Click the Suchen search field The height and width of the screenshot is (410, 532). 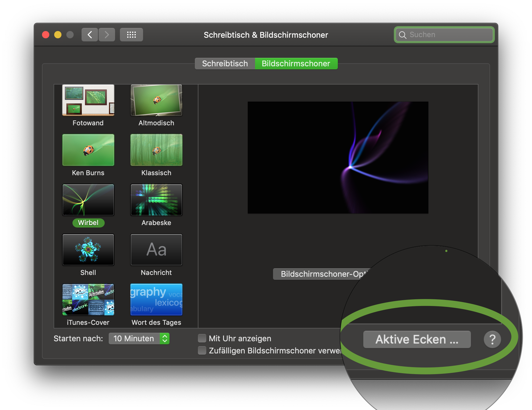(447, 35)
